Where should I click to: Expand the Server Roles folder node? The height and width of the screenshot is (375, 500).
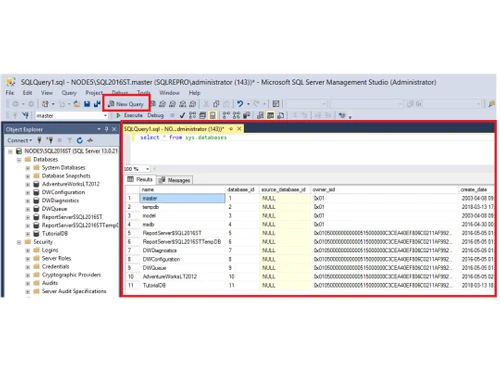pyautogui.click(x=28, y=259)
